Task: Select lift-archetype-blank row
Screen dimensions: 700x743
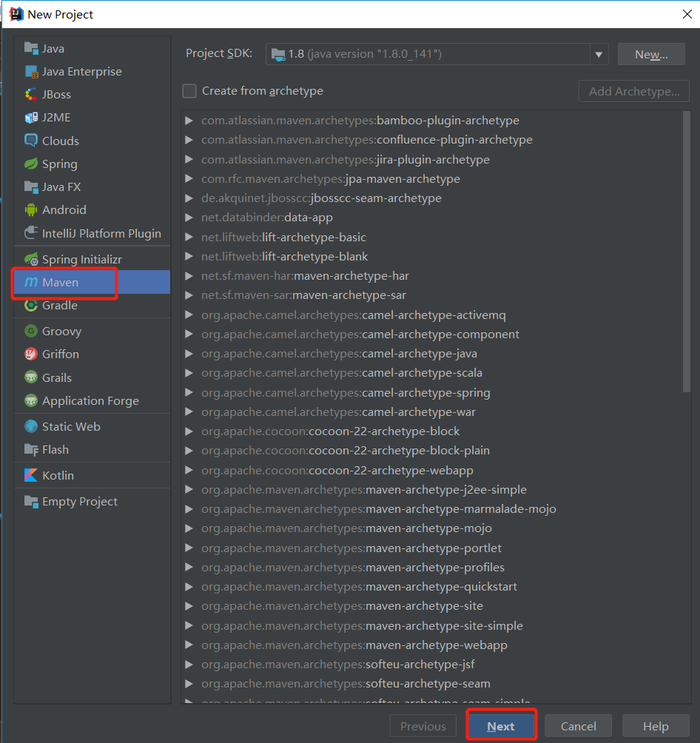Action: click(x=431, y=256)
